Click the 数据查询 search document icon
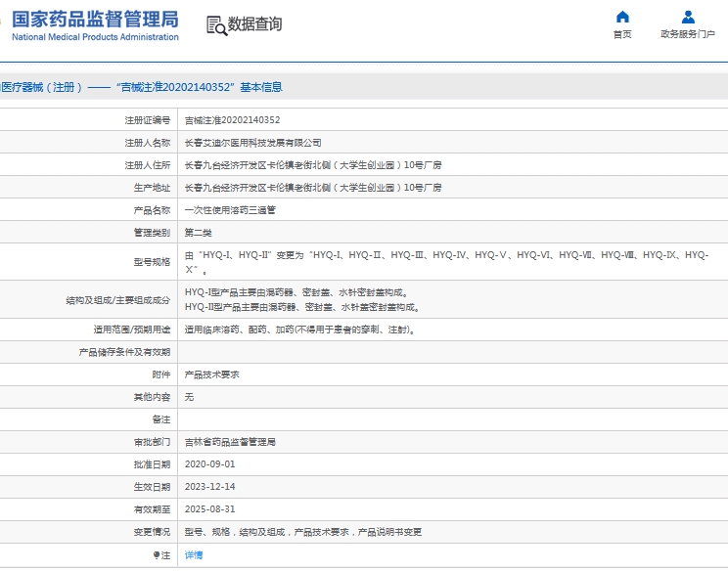The height and width of the screenshot is (572, 728). click(216, 25)
